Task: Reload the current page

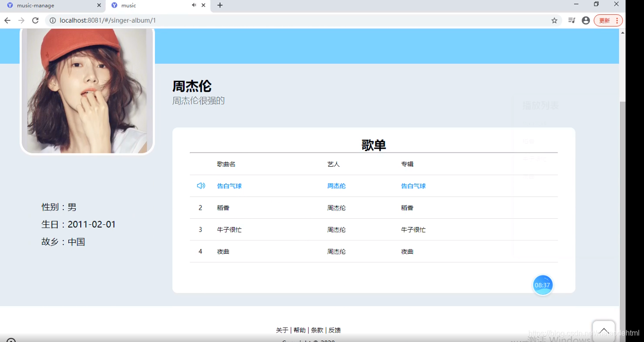Action: tap(35, 20)
